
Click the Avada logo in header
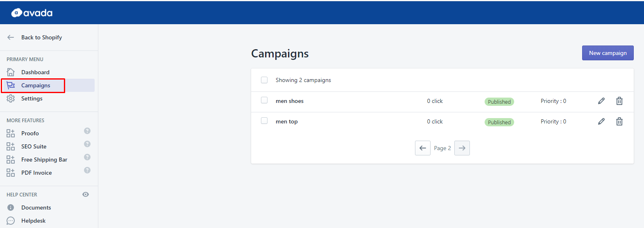pos(32,13)
